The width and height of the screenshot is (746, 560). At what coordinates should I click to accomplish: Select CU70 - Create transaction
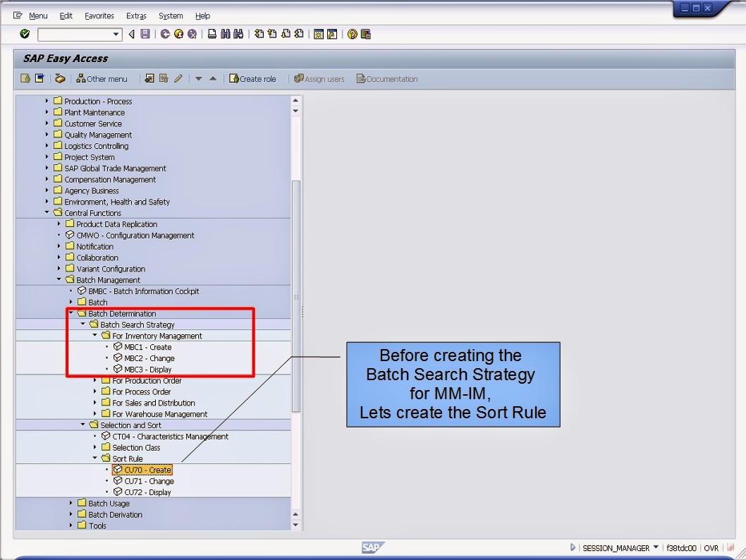(142, 470)
